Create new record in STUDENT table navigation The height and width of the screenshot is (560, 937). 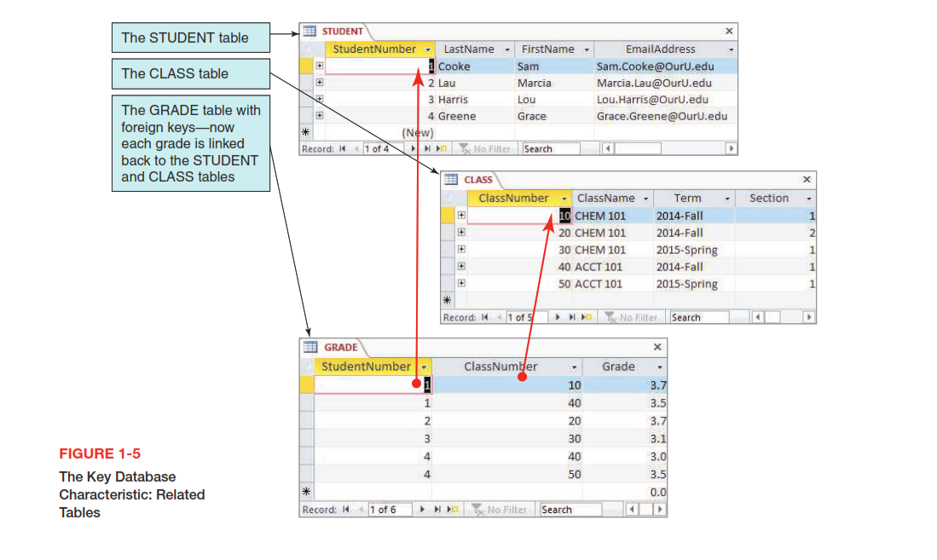441,149
